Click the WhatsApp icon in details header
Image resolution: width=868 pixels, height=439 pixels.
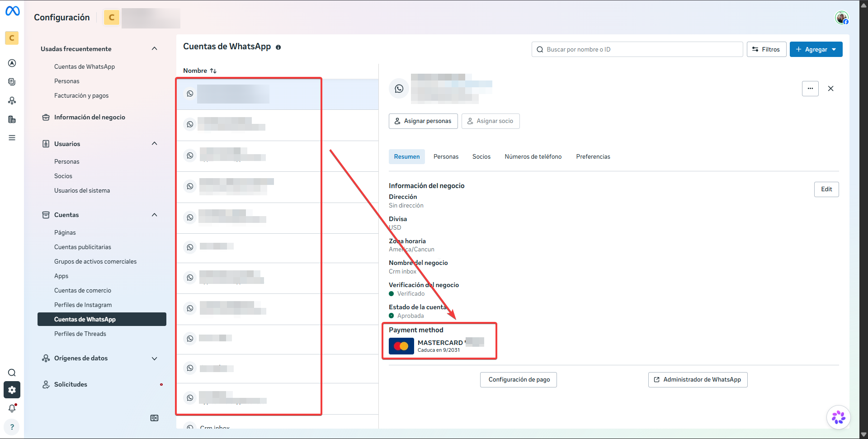coord(399,89)
